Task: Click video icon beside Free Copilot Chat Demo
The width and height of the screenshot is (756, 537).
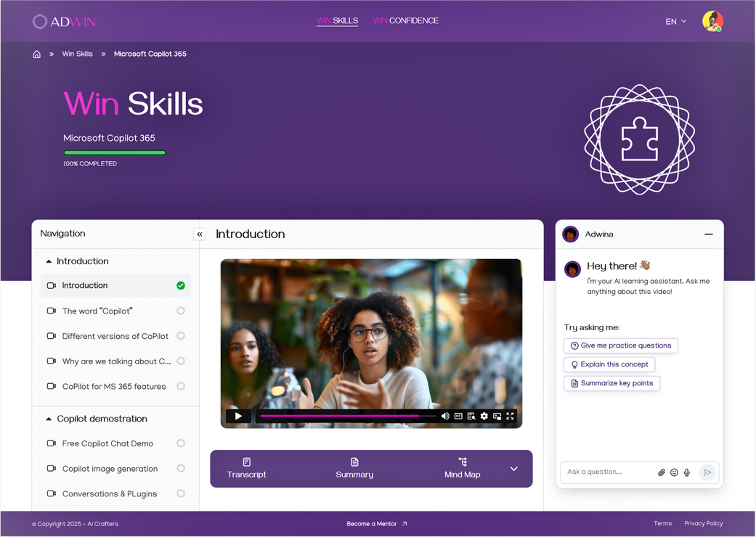Action: click(x=51, y=443)
